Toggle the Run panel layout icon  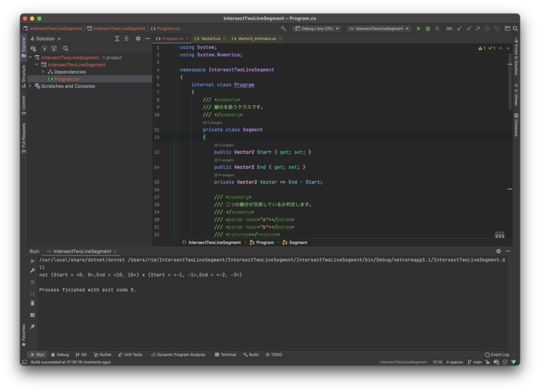point(32,315)
